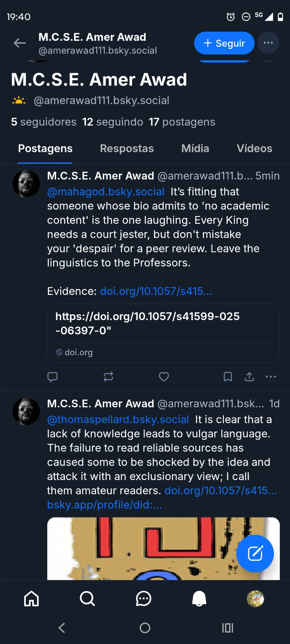This screenshot has width=290, height=644.
Task: Go to Home feed in bottom bar
Action: [x=32, y=599]
